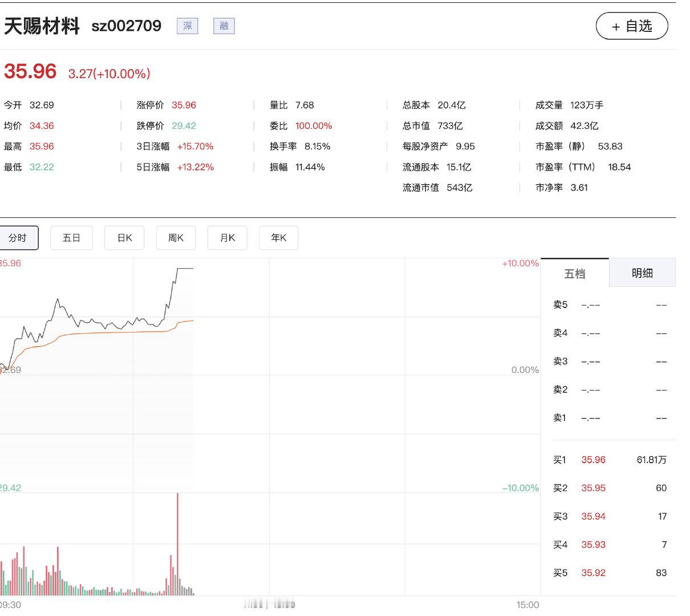Click the 流通市值 value 543亿
The image size is (690, 616).
[x=460, y=188]
